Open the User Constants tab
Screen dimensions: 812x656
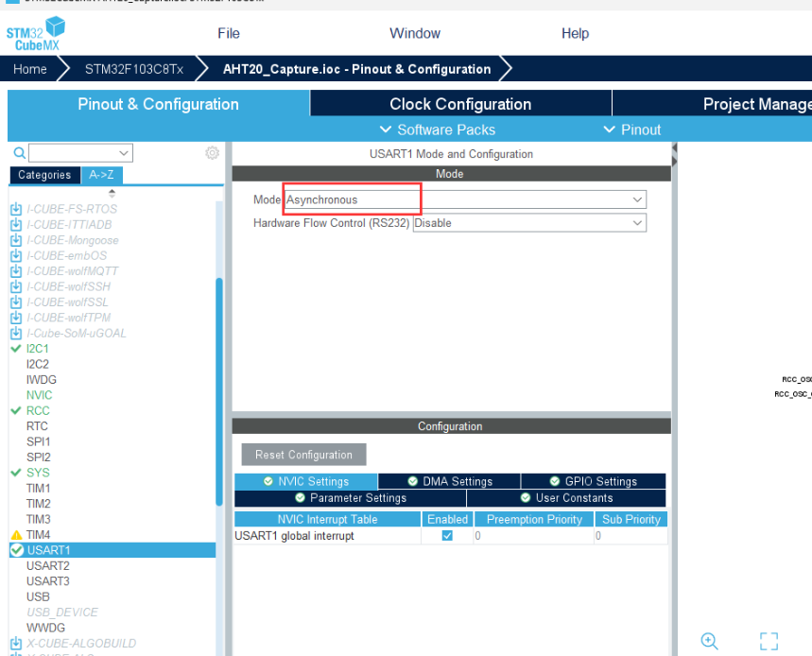click(x=566, y=498)
